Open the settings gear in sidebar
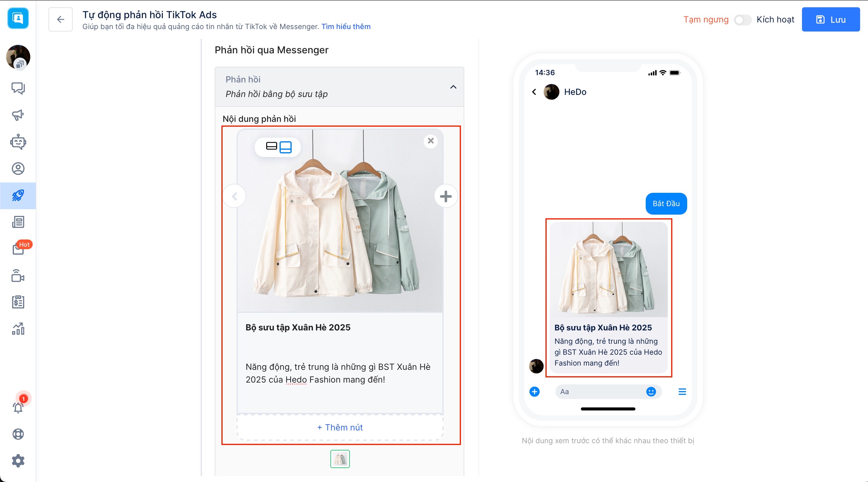Screen dimensions: 868x482 click(18, 460)
